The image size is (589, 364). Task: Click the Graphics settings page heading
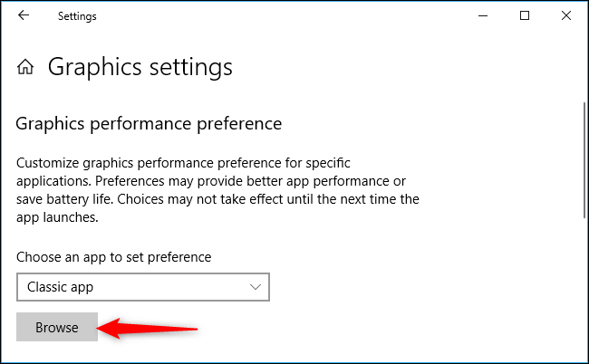[x=140, y=68]
